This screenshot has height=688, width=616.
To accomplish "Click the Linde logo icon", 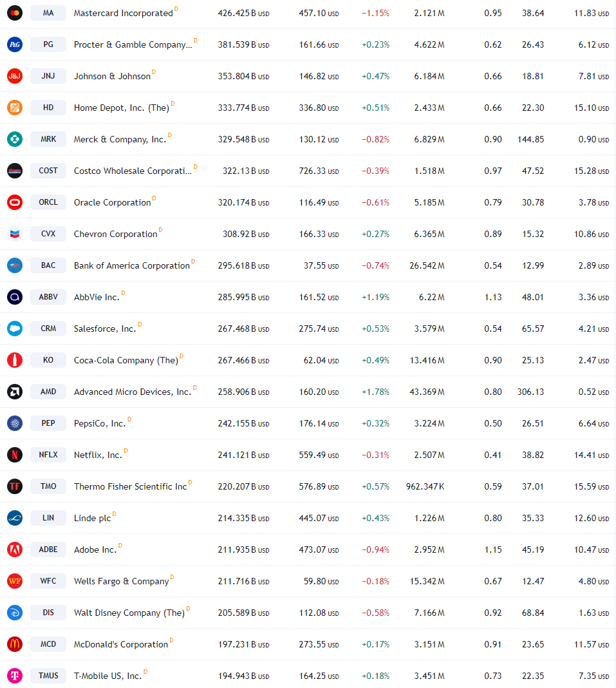I will (15, 518).
